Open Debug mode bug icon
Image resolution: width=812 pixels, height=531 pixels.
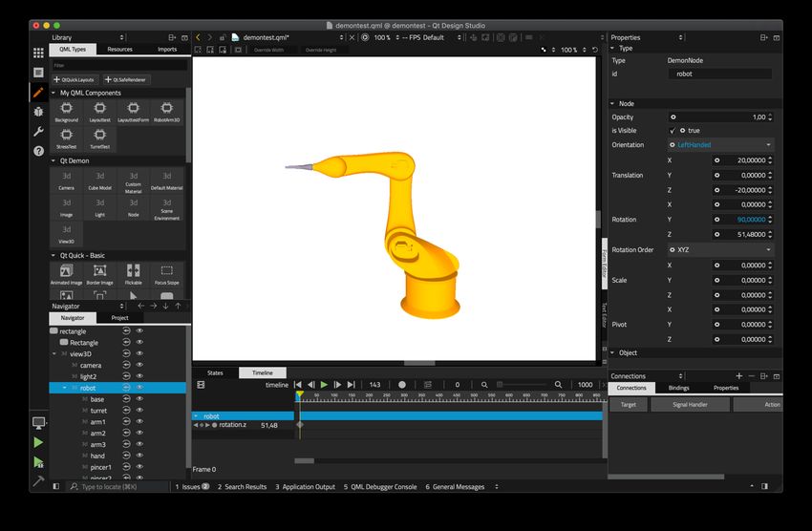click(x=38, y=112)
